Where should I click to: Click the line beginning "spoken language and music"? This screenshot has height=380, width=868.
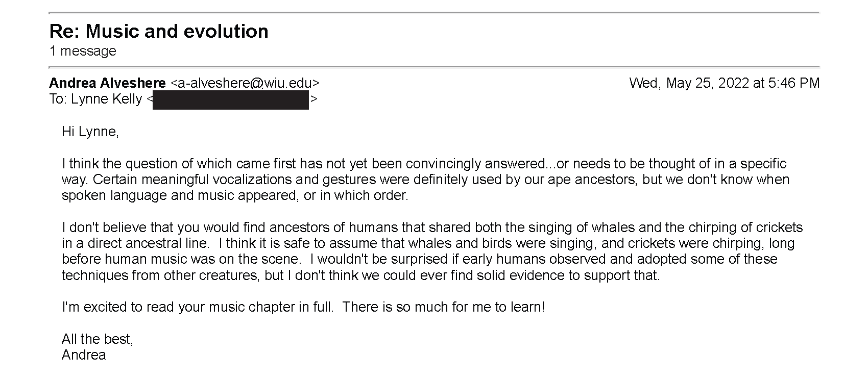pyautogui.click(x=235, y=195)
